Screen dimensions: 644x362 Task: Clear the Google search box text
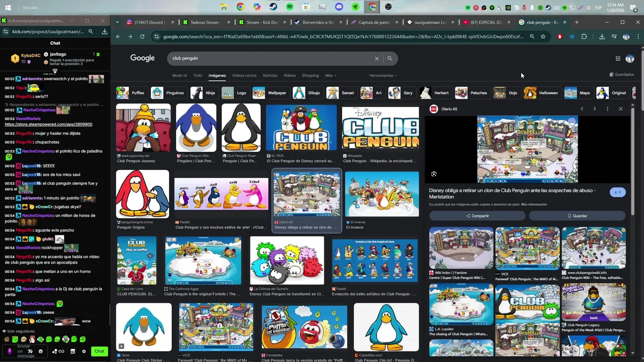(x=376, y=58)
